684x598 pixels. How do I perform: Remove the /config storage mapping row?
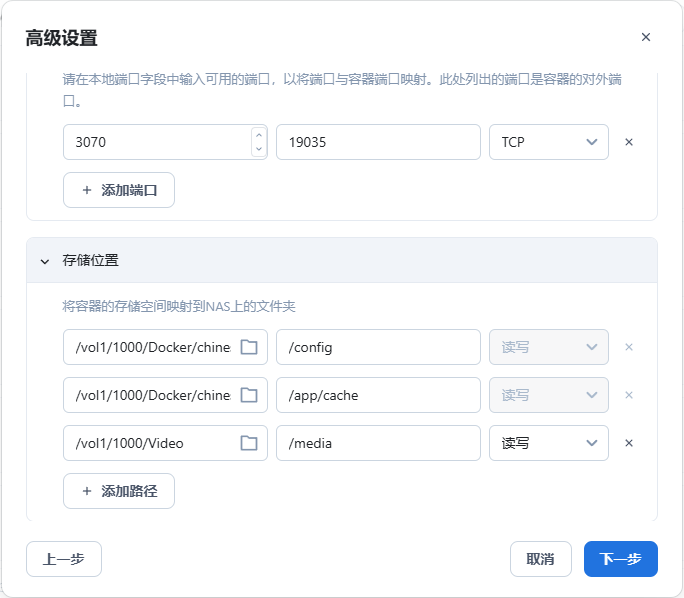pos(629,347)
